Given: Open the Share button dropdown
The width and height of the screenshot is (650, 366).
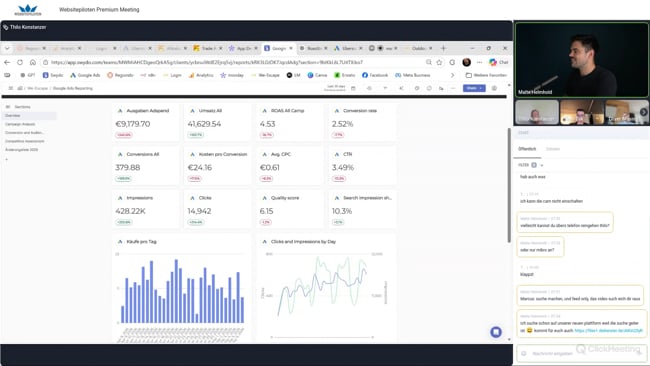Looking at the screenshot, I should point(481,88).
